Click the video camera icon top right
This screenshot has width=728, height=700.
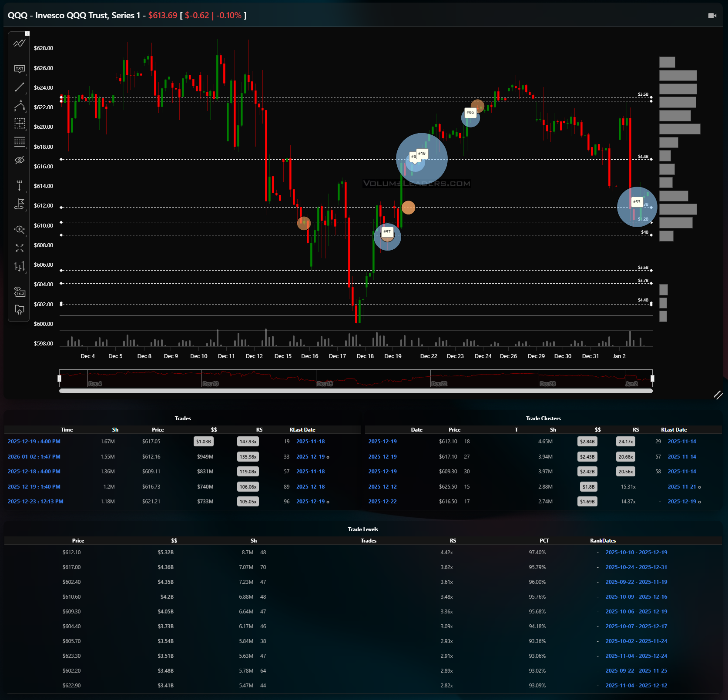click(712, 16)
